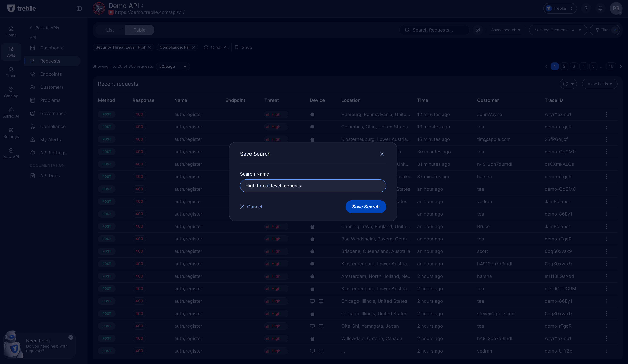
Task: Click the refresh requests icon
Action: tap(565, 84)
